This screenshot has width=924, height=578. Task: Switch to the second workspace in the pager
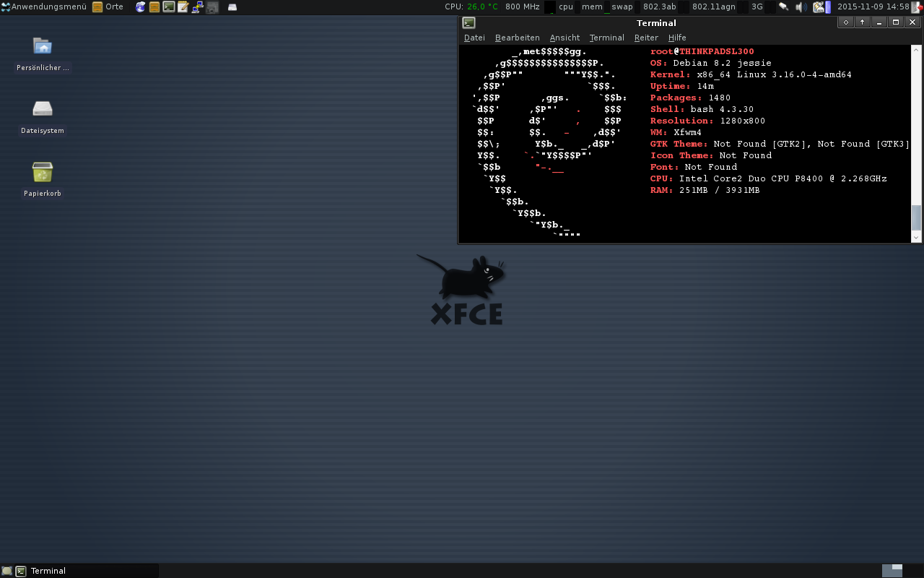click(912, 571)
